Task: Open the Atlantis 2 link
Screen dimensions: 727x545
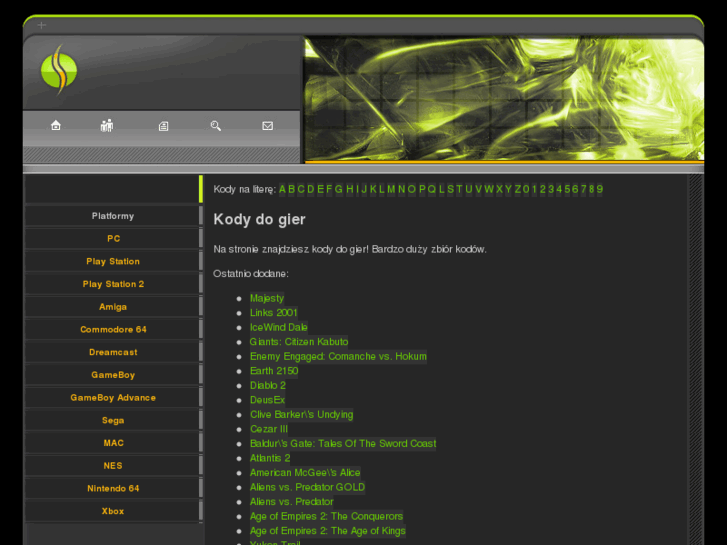Action: [270, 458]
